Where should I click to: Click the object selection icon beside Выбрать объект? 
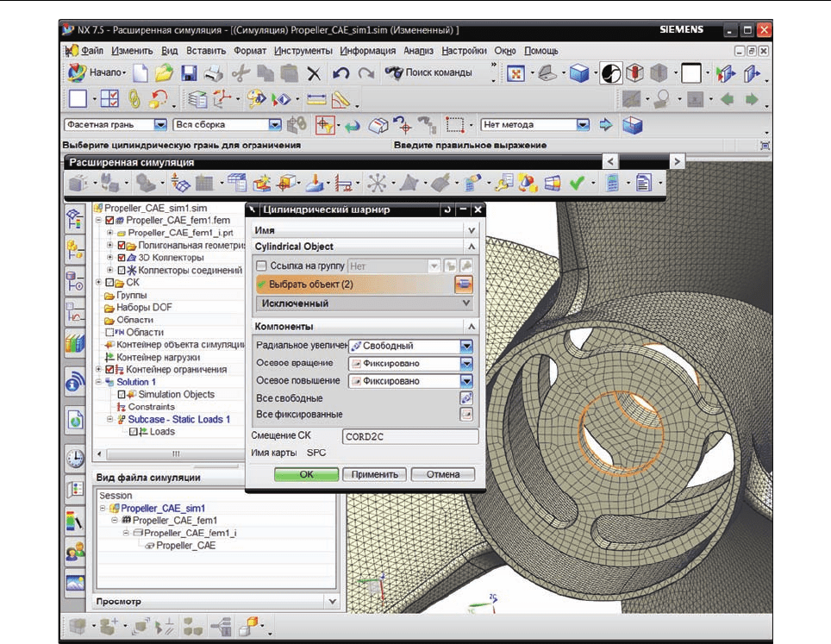[463, 284]
